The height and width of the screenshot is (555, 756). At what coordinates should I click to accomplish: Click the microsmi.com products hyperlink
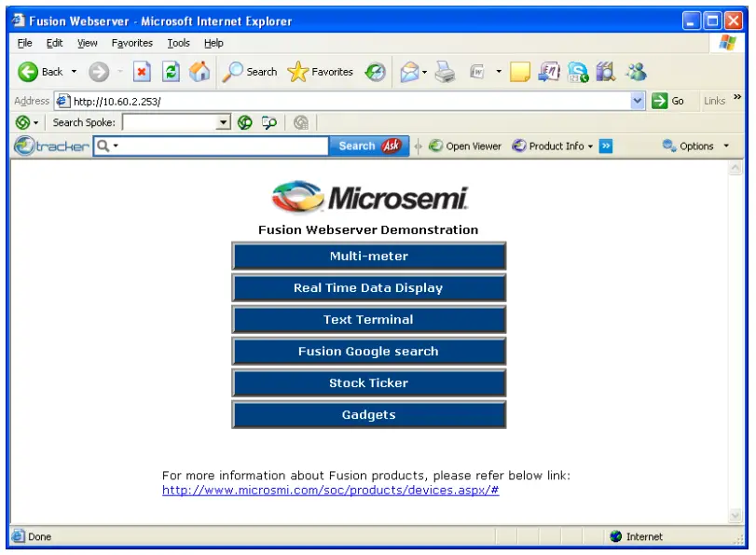330,490
